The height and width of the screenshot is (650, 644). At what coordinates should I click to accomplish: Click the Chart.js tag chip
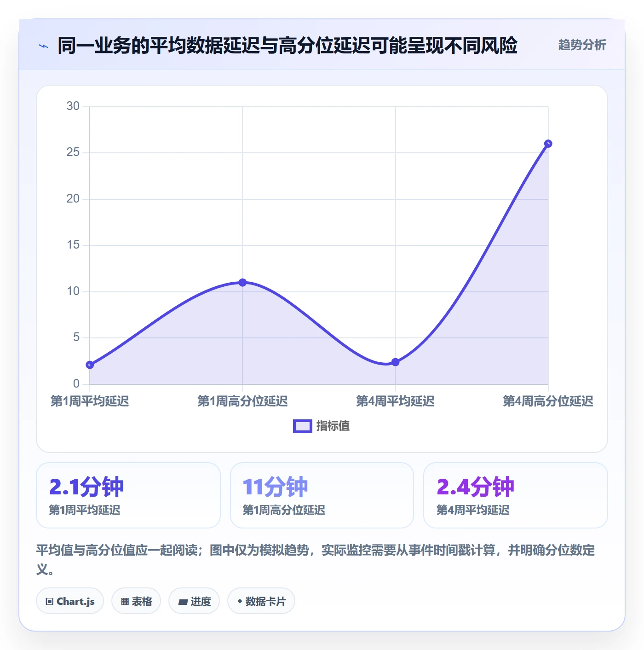(70, 601)
